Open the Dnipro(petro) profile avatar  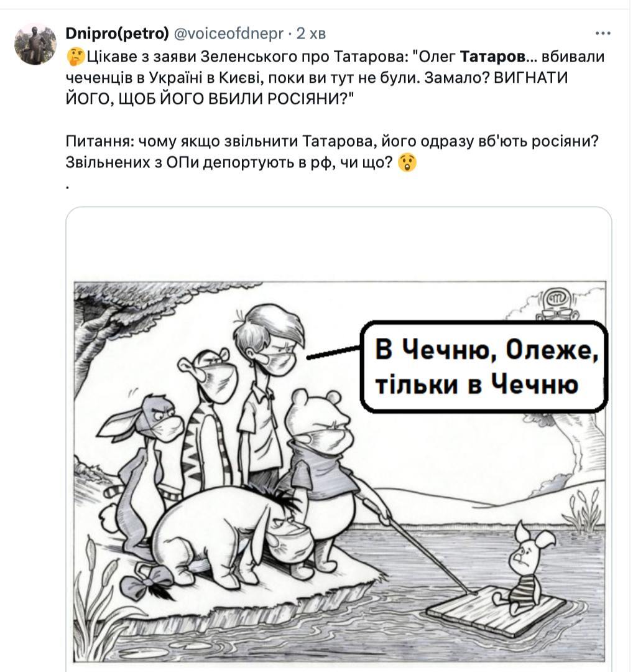(x=35, y=44)
